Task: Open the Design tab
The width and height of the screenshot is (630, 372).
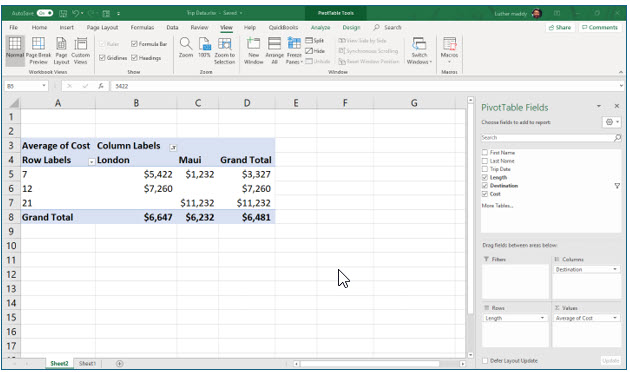Action: tap(351, 27)
